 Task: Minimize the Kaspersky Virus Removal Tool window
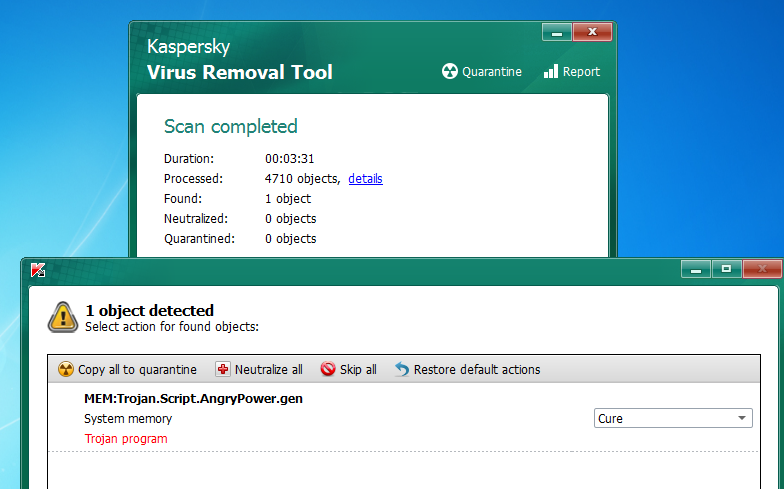click(x=556, y=32)
